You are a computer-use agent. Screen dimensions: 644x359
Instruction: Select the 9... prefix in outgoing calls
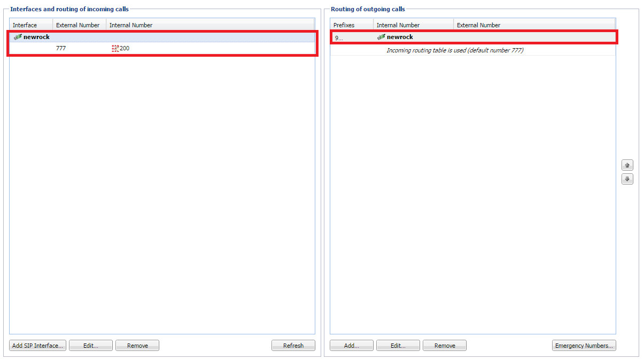point(339,37)
